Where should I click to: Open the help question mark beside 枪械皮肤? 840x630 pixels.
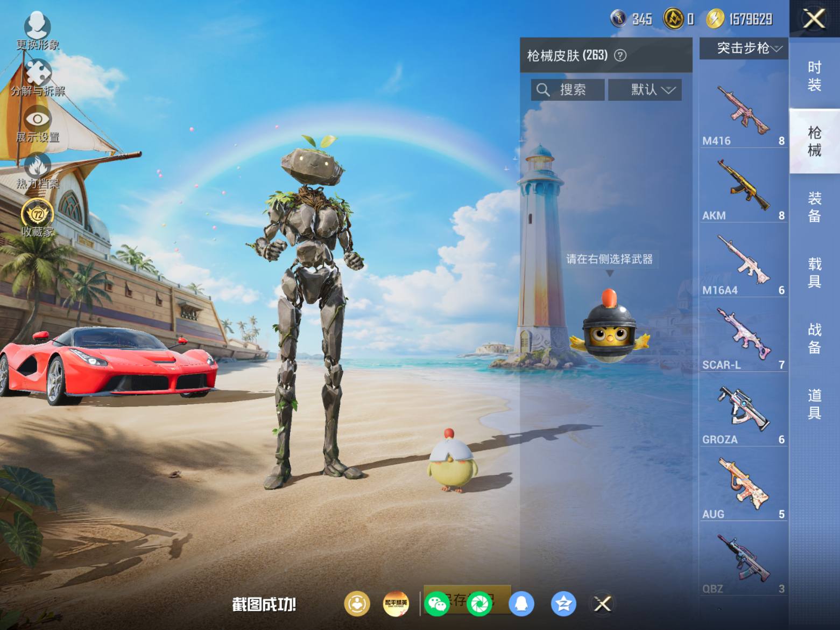(620, 55)
